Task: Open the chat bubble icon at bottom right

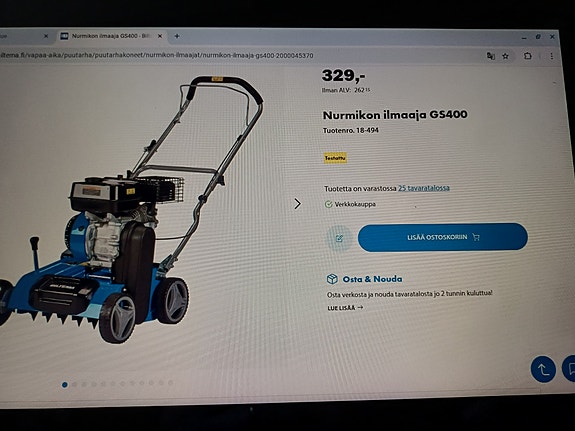Action: [x=569, y=369]
